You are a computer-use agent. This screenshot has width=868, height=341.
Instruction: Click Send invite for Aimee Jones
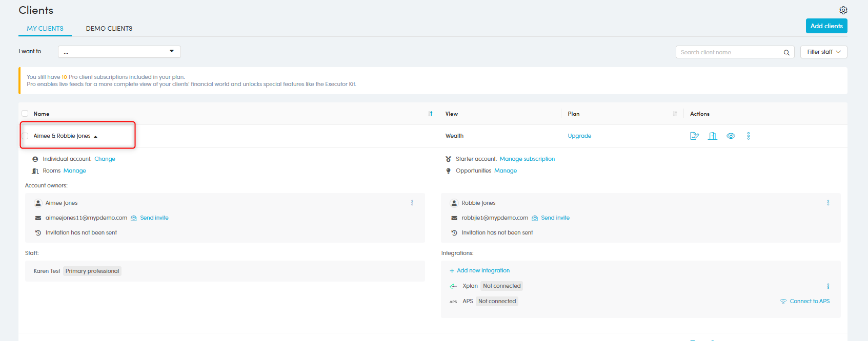(154, 218)
